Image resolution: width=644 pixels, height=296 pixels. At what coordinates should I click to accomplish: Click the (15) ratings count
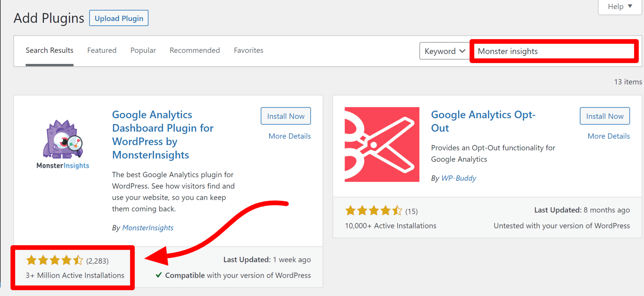411,211
